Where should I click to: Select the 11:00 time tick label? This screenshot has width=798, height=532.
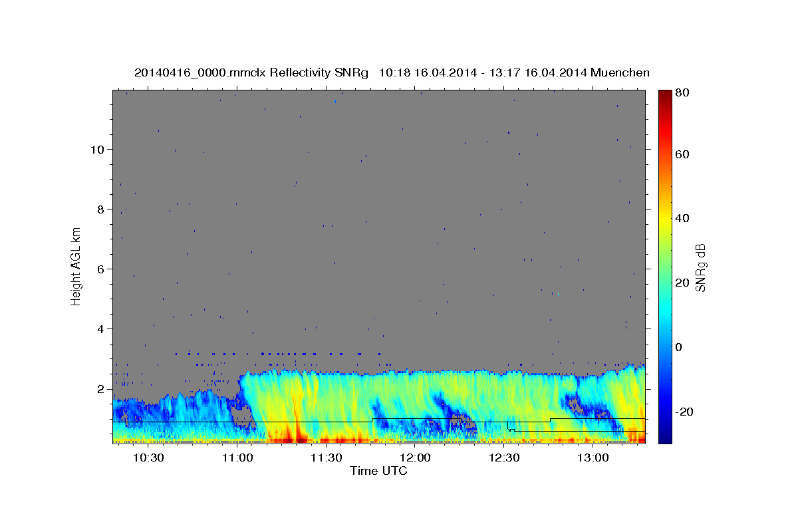coord(237,458)
